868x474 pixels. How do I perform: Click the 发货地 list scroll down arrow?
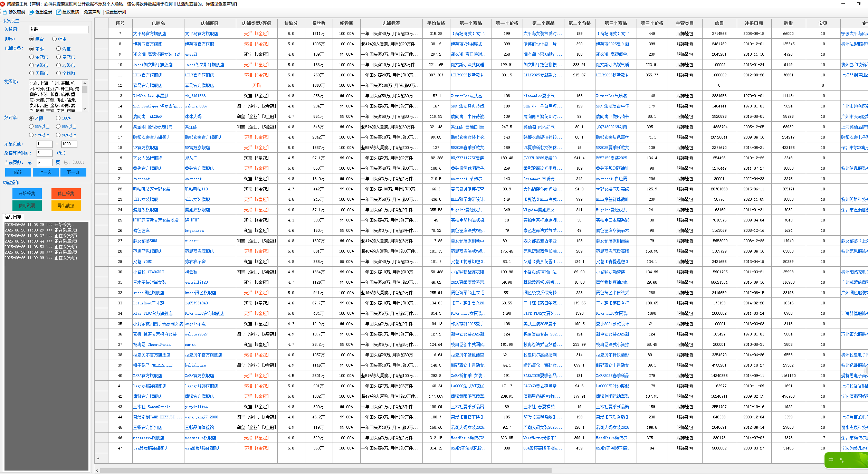coord(85,109)
